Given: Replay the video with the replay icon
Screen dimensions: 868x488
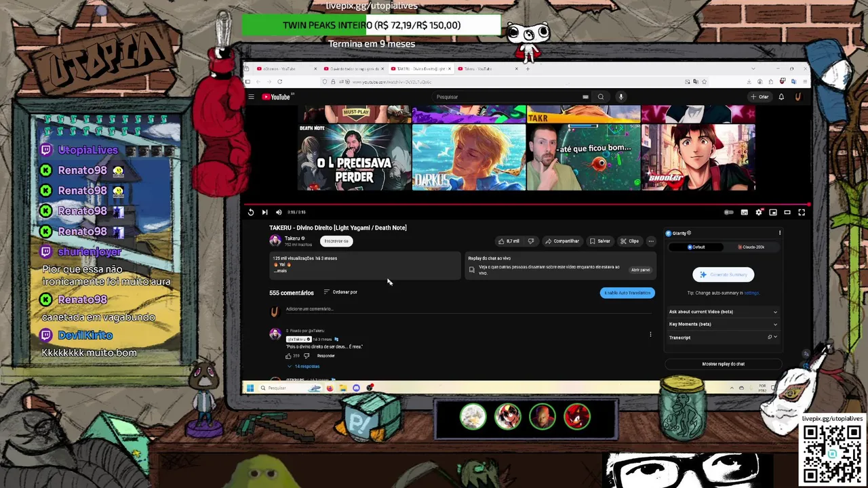Looking at the screenshot, I should coord(251,212).
